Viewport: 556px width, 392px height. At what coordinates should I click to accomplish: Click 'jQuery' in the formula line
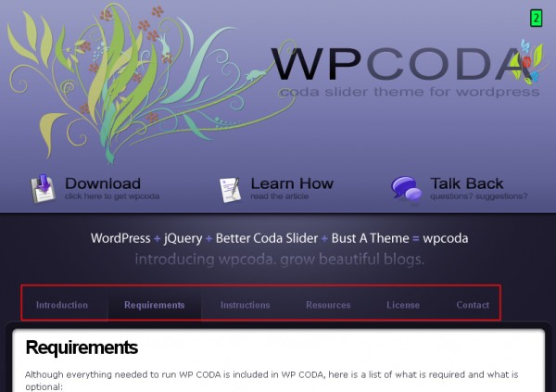tap(183, 238)
